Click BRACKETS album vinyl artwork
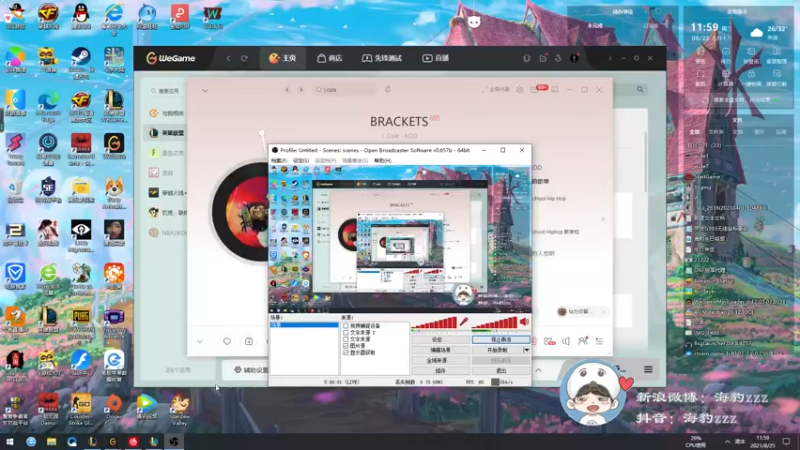 coord(240,212)
